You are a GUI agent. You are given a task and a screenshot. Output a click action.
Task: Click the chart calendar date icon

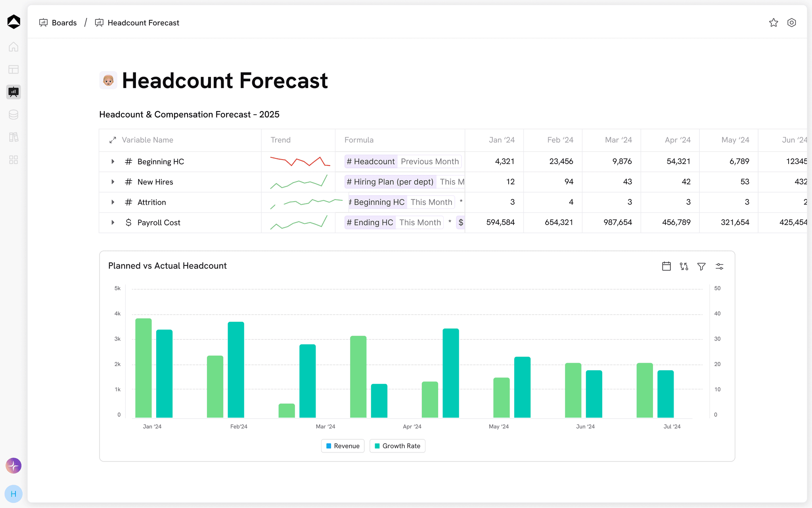666,266
